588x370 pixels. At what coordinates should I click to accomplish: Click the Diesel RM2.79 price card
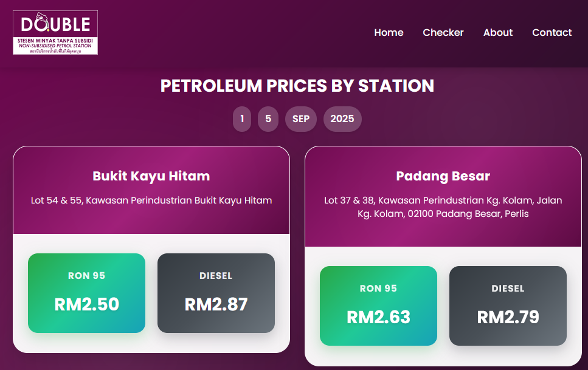[508, 306]
